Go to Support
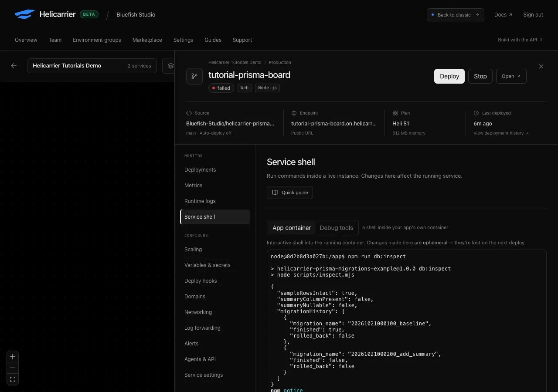 [x=242, y=40]
